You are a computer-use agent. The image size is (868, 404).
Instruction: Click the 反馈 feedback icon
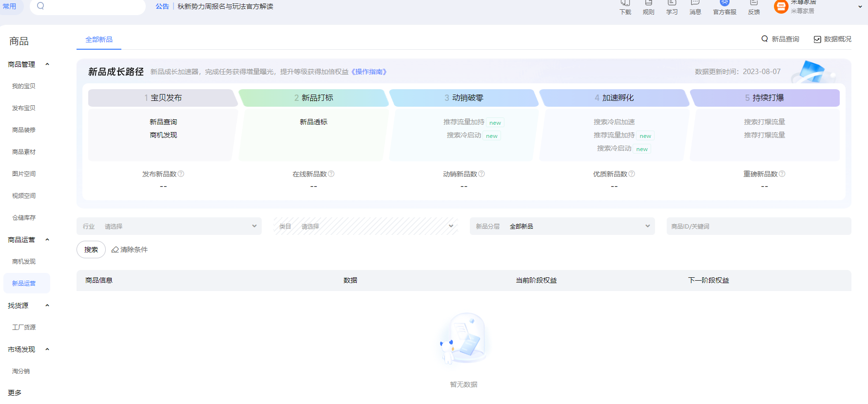[x=754, y=4]
